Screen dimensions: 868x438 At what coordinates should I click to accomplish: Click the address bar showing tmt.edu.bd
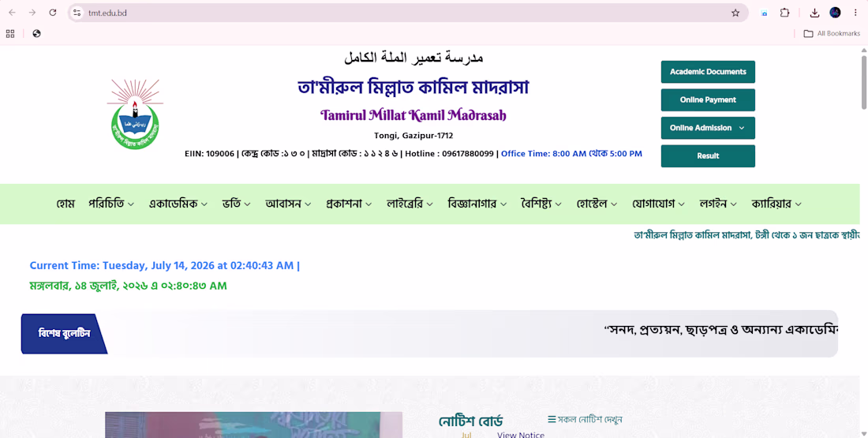click(x=407, y=13)
